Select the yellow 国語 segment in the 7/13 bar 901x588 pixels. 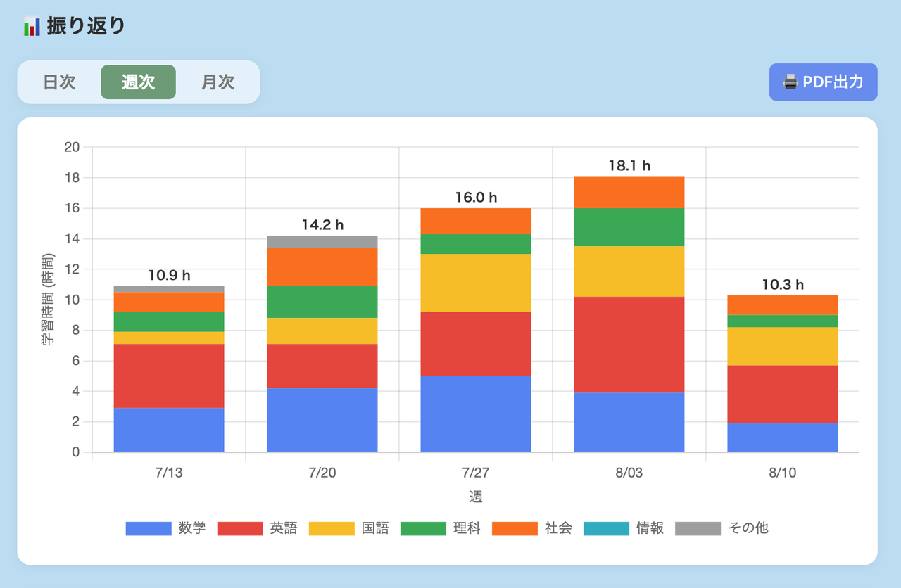(x=169, y=338)
